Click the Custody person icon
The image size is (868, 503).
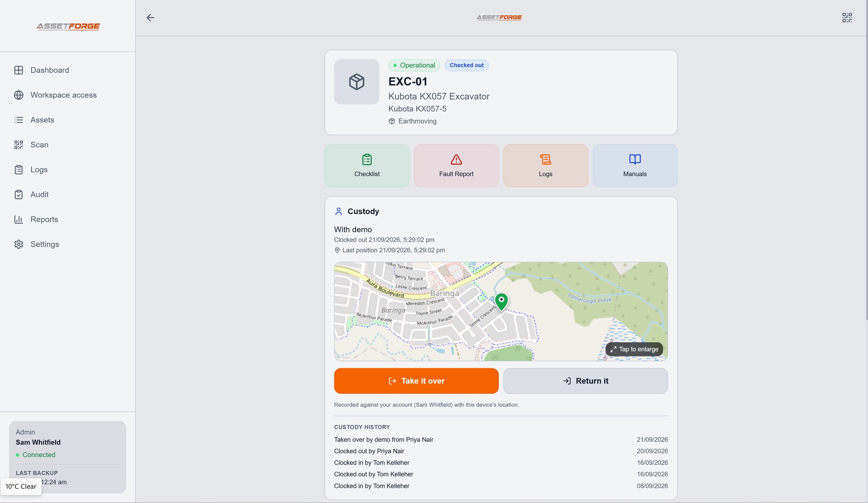[x=338, y=211]
